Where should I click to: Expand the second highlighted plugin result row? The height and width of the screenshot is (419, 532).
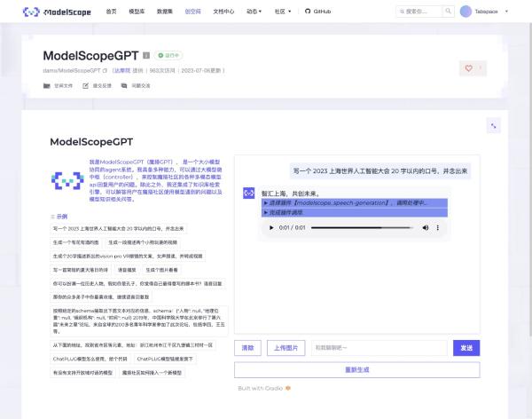(354, 212)
